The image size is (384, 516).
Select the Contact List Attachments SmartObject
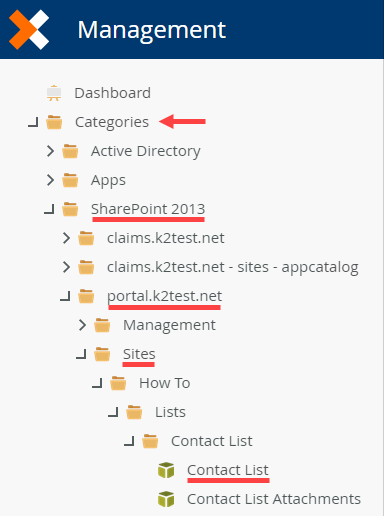274,499
